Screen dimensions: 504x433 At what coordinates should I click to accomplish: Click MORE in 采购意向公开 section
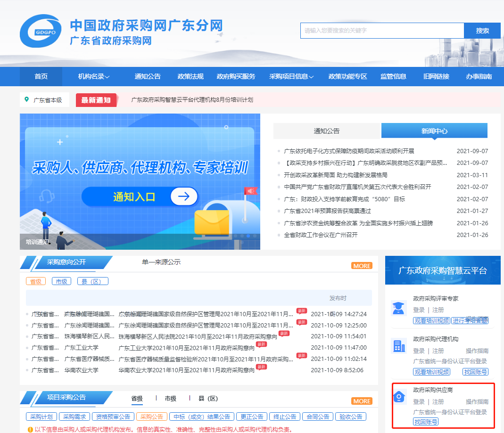pyautogui.click(x=362, y=266)
